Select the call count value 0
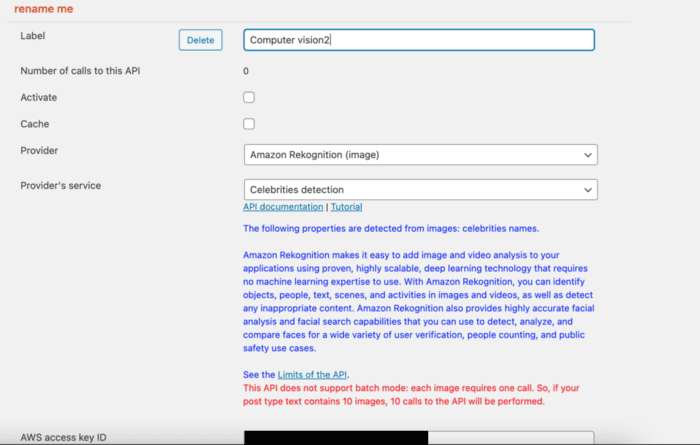The height and width of the screenshot is (445, 700). click(246, 71)
